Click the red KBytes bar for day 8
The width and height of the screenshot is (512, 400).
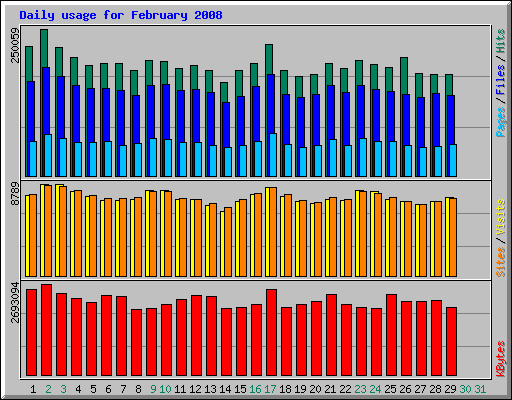(x=136, y=343)
